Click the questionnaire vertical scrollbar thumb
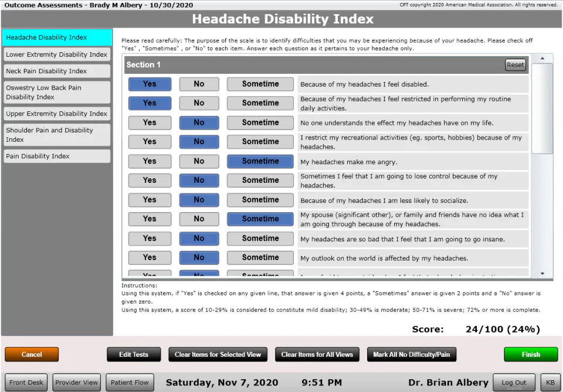 (x=542, y=108)
